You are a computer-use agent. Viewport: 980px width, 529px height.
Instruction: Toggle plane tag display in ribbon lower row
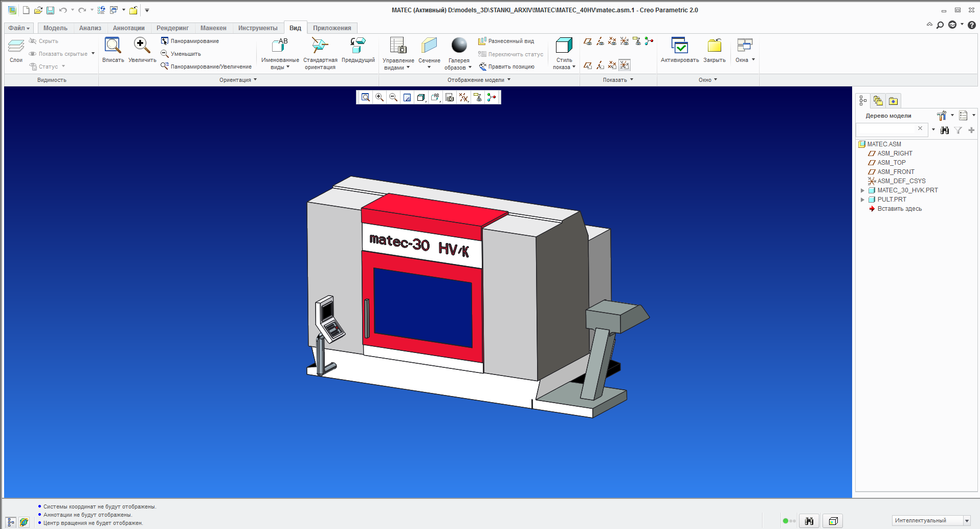[x=588, y=65]
